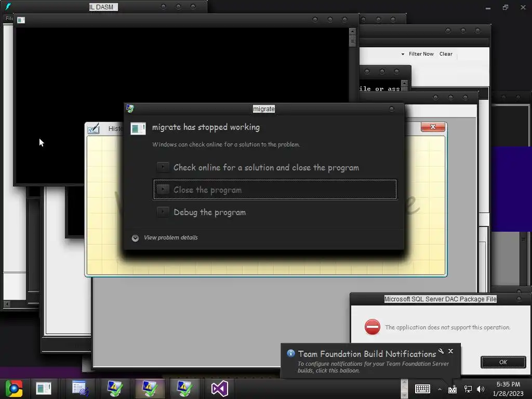Close the History window with the red X
Screen dimensions: 532x399
point(433,127)
